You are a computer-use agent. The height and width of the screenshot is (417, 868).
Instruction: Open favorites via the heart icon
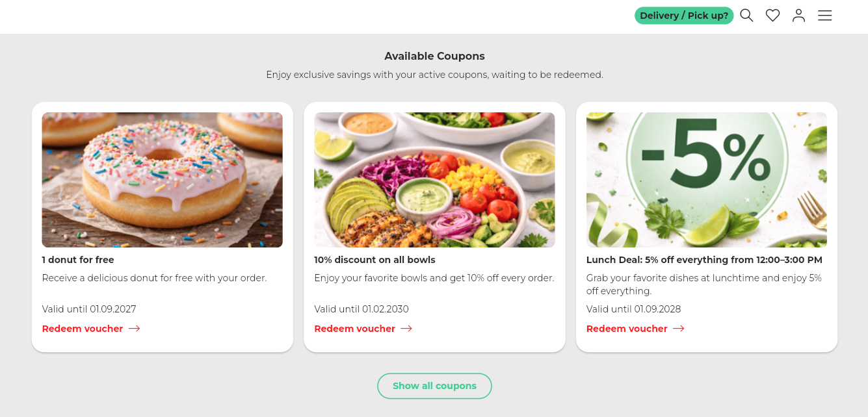[x=772, y=16]
